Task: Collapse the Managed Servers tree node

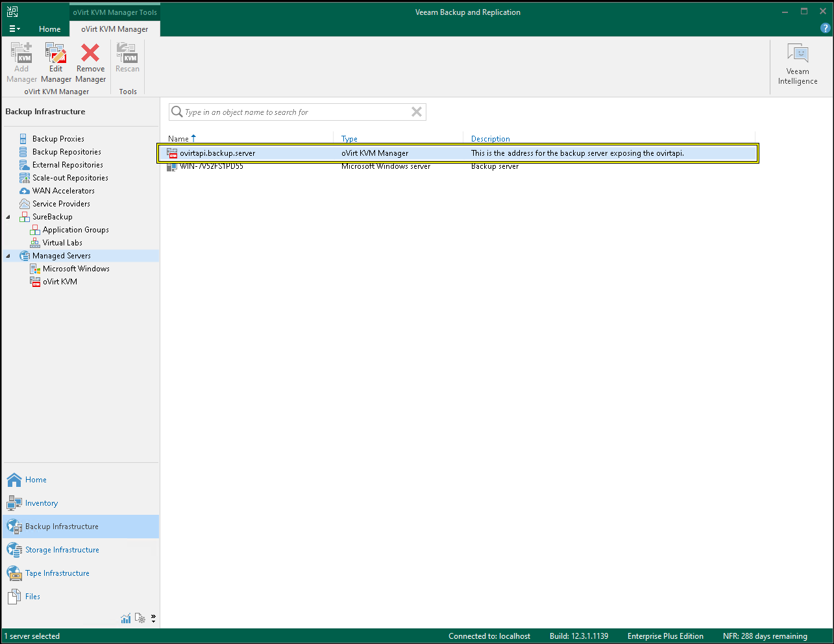Action: point(8,256)
